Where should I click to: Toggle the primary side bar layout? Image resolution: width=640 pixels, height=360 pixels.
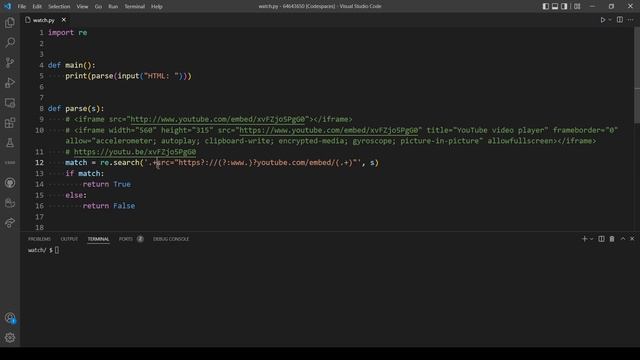click(x=546, y=6)
